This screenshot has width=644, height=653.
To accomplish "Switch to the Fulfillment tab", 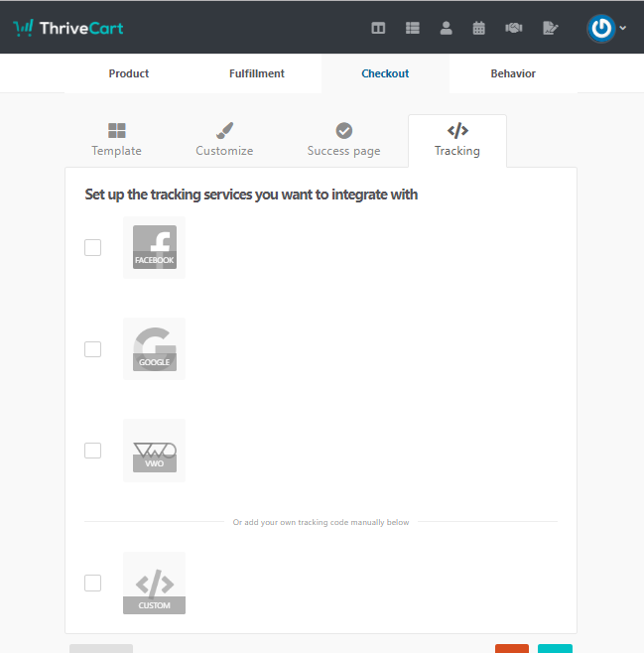I will tap(257, 73).
